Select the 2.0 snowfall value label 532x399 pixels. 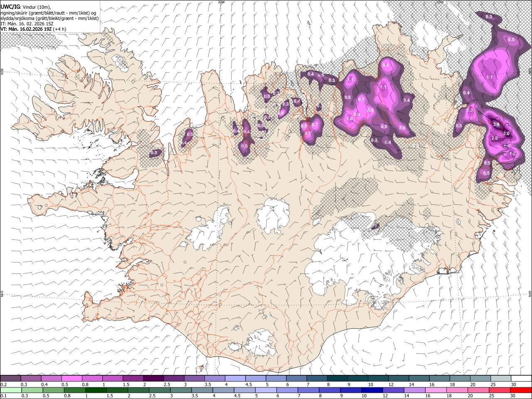[495, 138]
